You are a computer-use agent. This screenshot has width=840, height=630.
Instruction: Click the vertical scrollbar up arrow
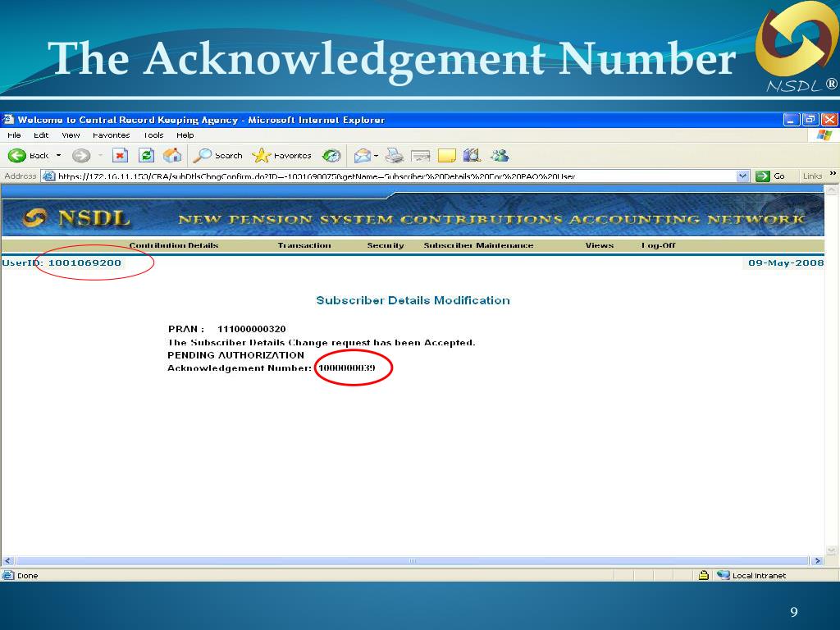coord(832,189)
